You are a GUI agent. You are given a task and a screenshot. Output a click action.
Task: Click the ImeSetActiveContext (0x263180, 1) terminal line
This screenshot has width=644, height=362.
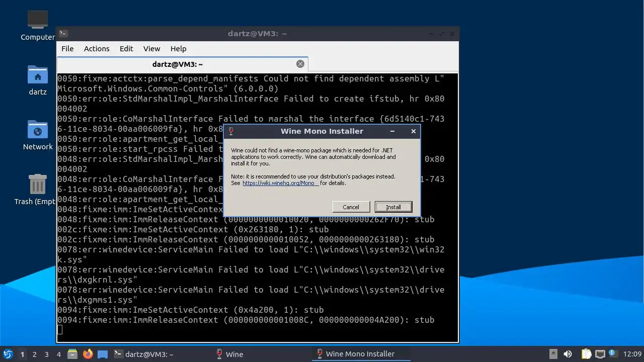[193, 229]
